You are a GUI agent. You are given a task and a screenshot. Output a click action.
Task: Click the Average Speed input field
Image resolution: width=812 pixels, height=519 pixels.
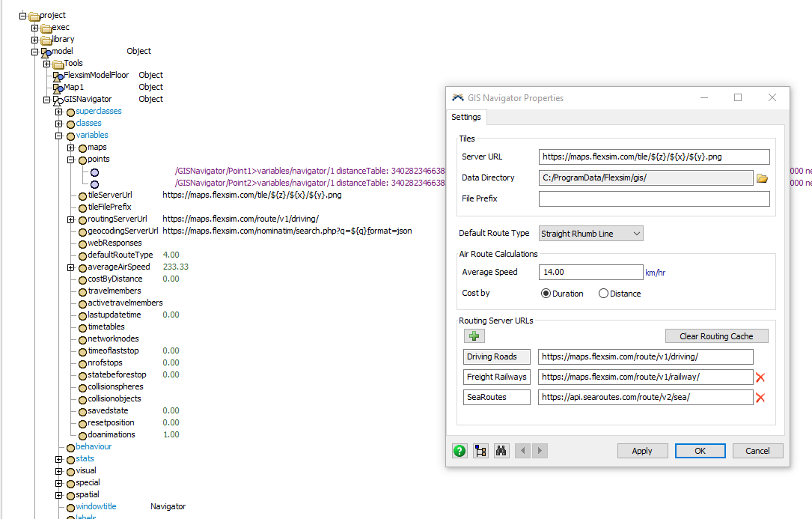coord(590,273)
